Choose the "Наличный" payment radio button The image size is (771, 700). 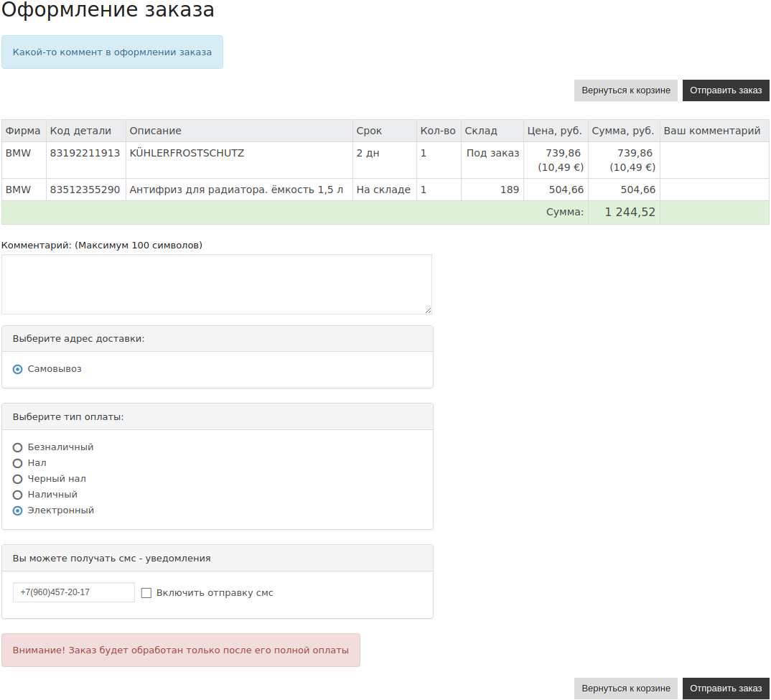click(18, 495)
